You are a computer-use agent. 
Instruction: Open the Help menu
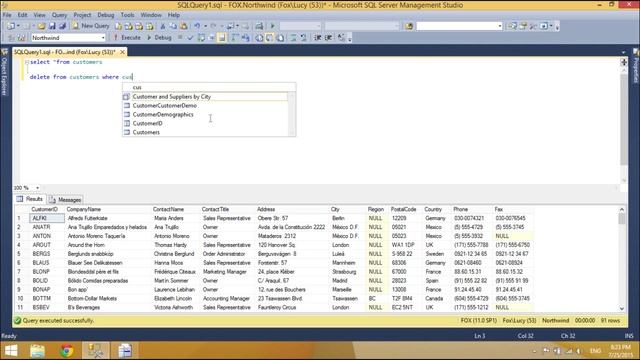pos(174,15)
